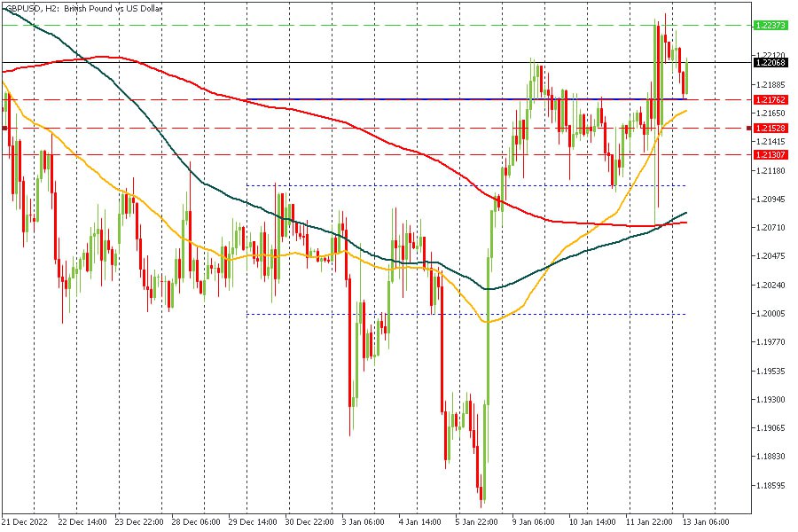Click the 1.20005 price axis label
798x532 pixels.
click(x=771, y=314)
